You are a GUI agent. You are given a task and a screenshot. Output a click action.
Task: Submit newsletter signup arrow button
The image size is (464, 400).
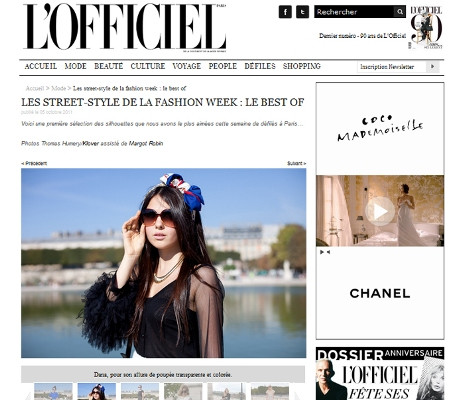coord(433,67)
